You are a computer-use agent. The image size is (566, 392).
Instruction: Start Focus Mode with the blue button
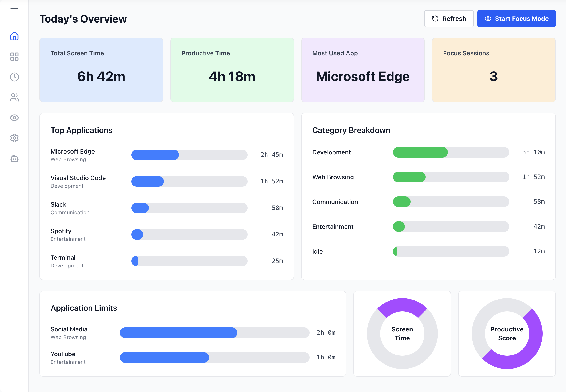(x=516, y=18)
